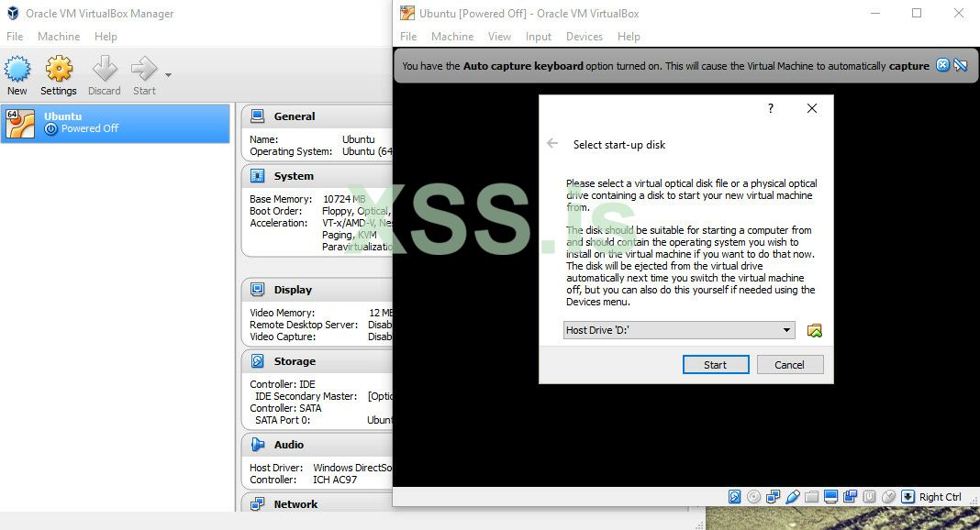This screenshot has height=530, width=980.
Task: Click the mouse integration status icon
Action: [889, 497]
